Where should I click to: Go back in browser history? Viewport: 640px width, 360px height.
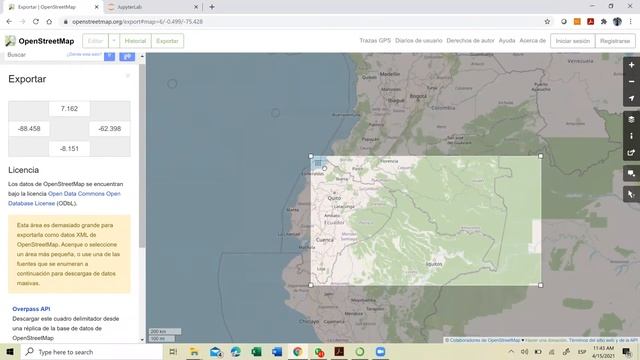(x=9, y=22)
